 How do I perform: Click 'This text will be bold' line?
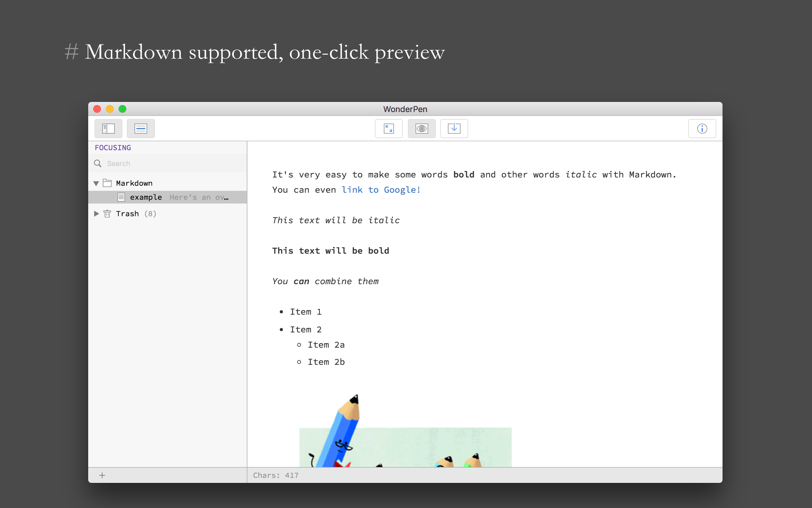(x=331, y=251)
